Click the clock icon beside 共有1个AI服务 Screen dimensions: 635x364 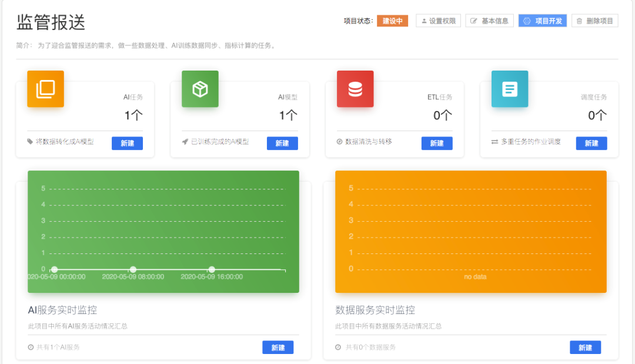[x=31, y=348]
